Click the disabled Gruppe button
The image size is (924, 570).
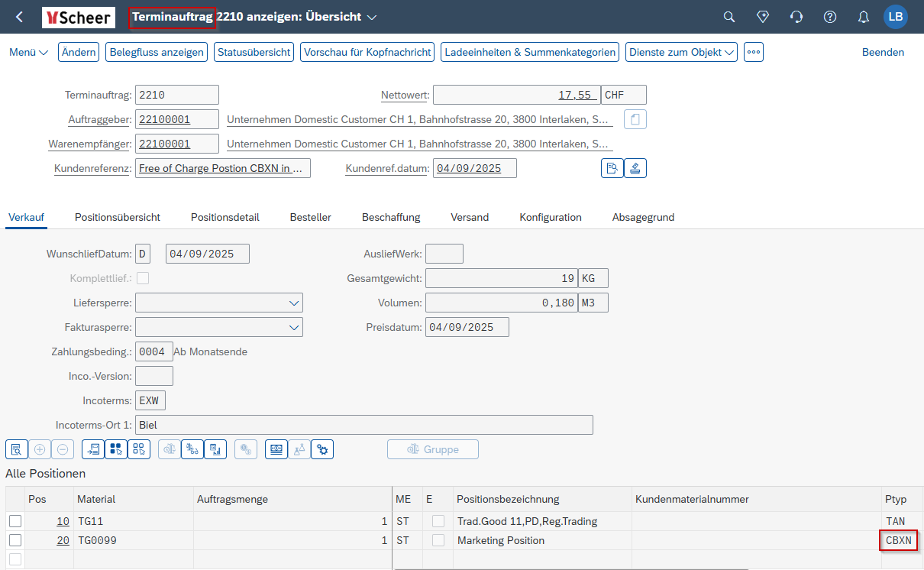point(433,449)
